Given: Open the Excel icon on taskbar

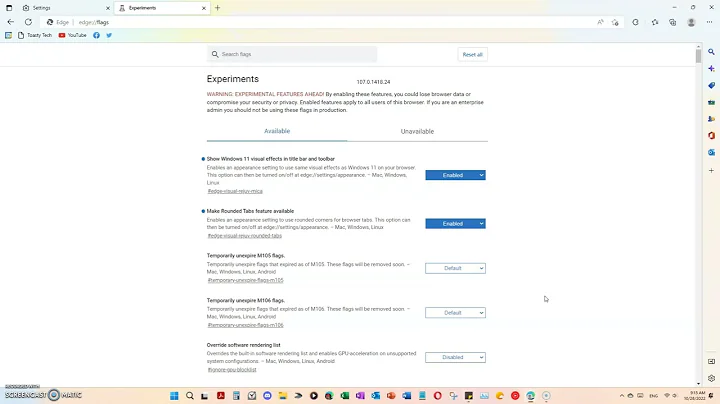Looking at the screenshot, I should tap(345, 396).
